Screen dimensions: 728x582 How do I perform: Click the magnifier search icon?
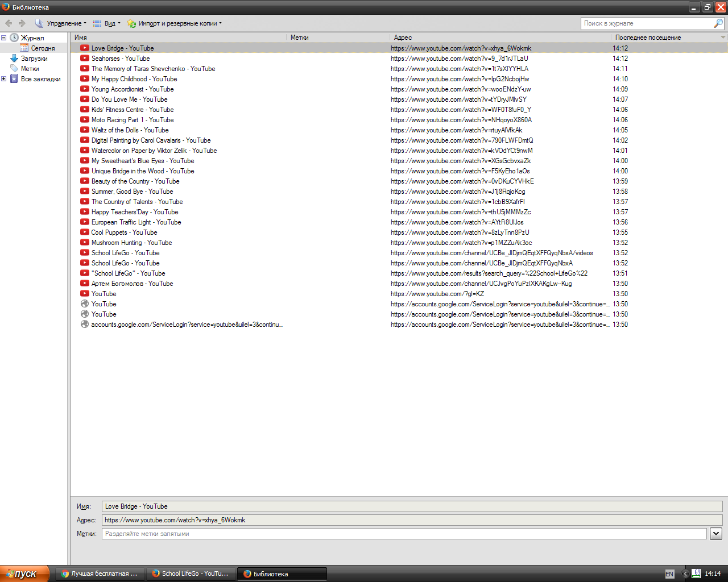click(718, 23)
